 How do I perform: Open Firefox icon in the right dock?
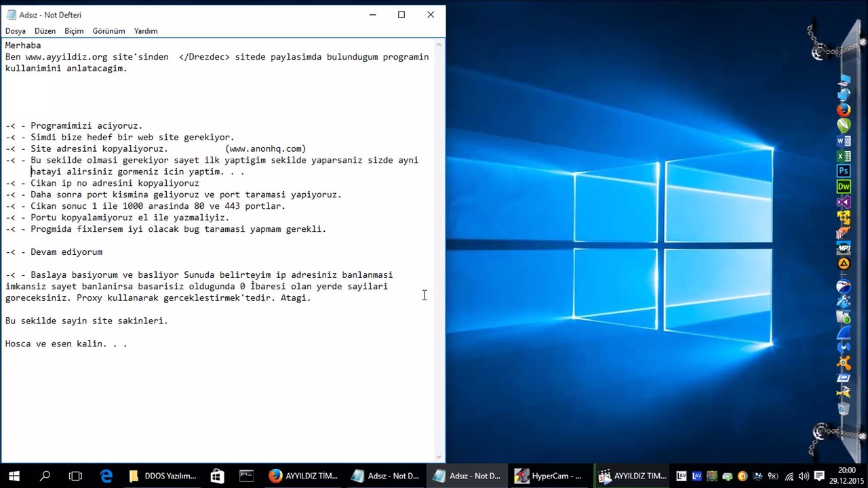pos(844,110)
